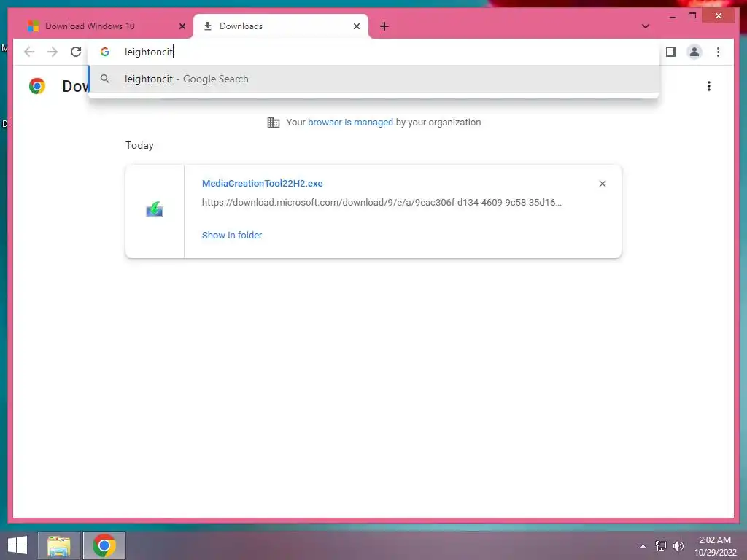The image size is (747, 560).
Task: Click the MediaCreationTool file icon
Action: tap(155, 209)
